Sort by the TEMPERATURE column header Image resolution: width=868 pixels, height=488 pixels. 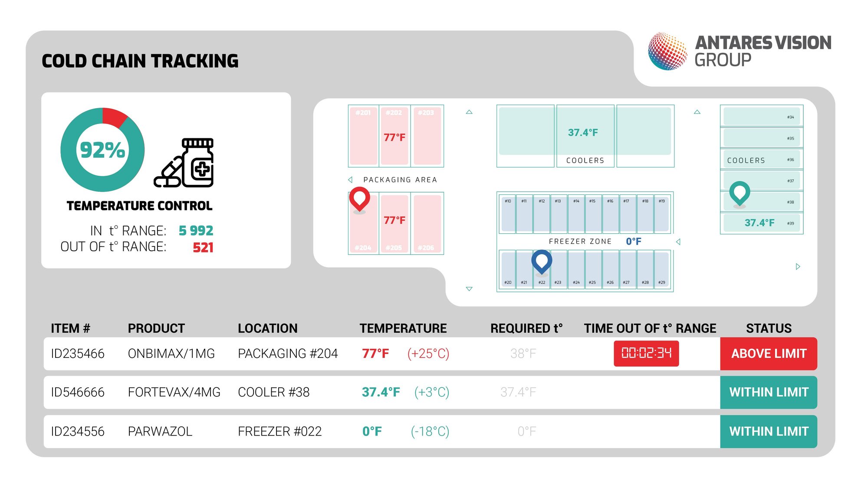[x=403, y=328]
